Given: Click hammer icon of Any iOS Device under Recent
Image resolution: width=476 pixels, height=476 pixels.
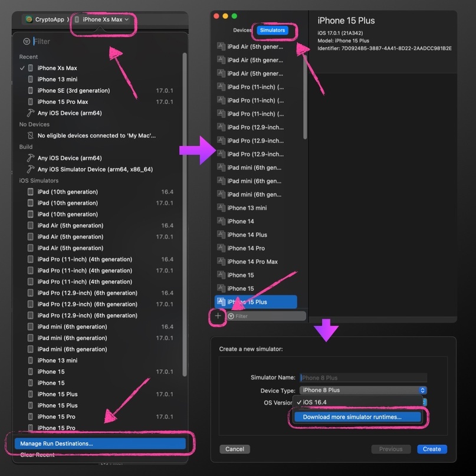Looking at the screenshot, I should point(30,113).
